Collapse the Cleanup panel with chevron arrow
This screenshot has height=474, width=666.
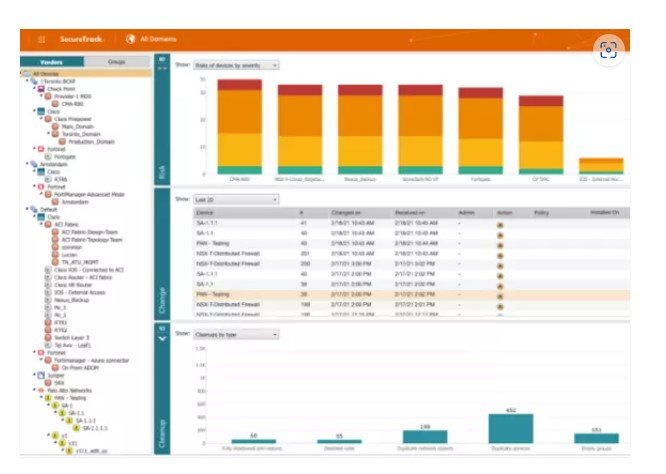coord(162,339)
